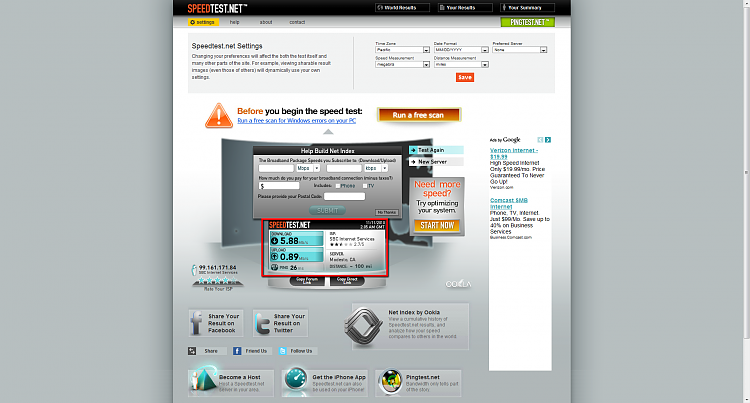This screenshot has height=403, width=750.
Task: Click the upload arrow icon beside 0.89
Action: pos(275,257)
